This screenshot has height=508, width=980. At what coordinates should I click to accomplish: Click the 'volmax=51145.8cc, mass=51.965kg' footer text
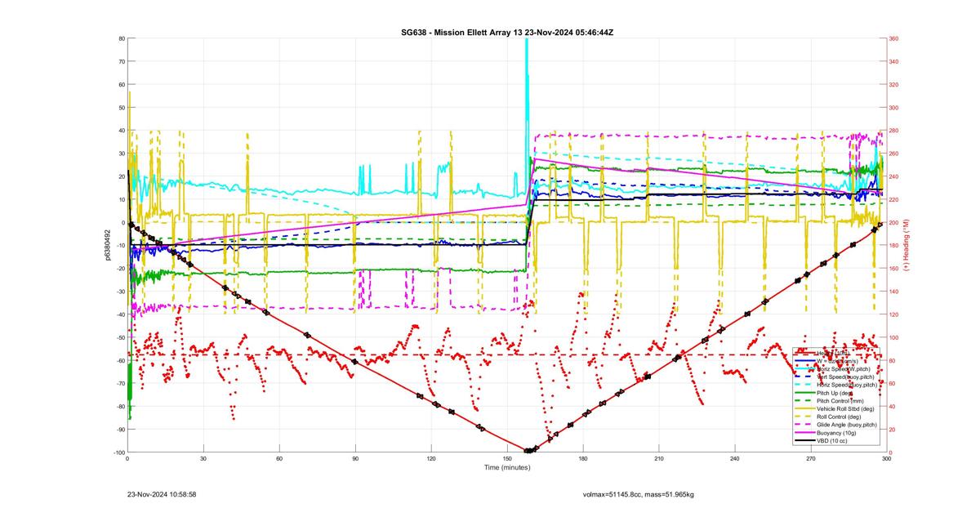pyautogui.click(x=638, y=494)
